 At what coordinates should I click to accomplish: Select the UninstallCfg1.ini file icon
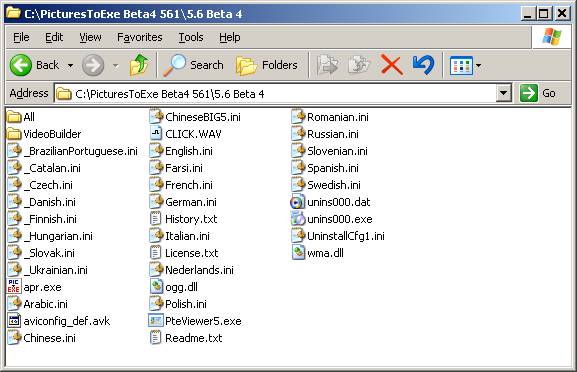pyautogui.click(x=298, y=235)
